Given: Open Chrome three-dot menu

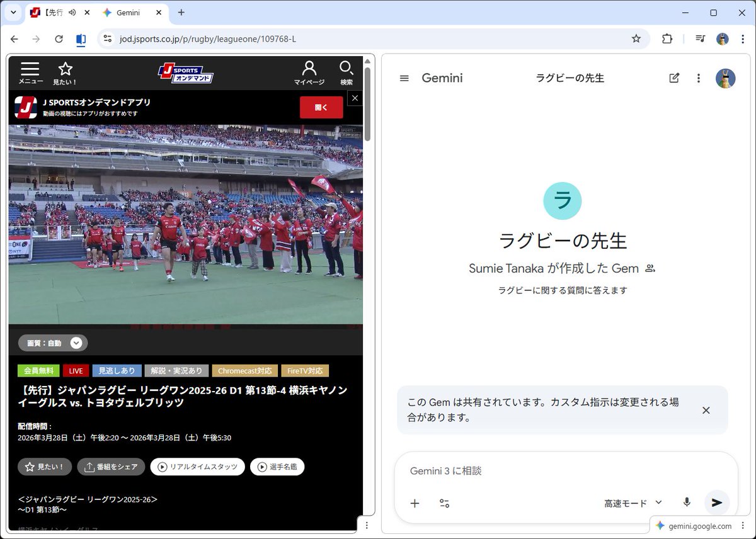Looking at the screenshot, I should coord(743,39).
